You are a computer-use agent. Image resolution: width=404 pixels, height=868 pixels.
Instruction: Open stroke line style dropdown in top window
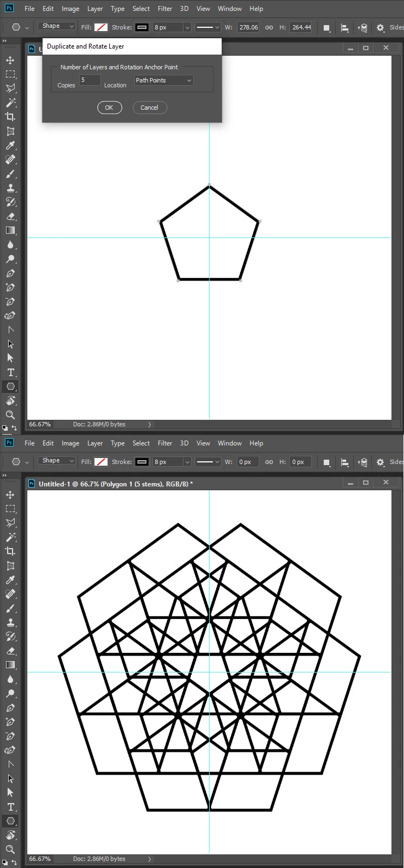tap(207, 27)
